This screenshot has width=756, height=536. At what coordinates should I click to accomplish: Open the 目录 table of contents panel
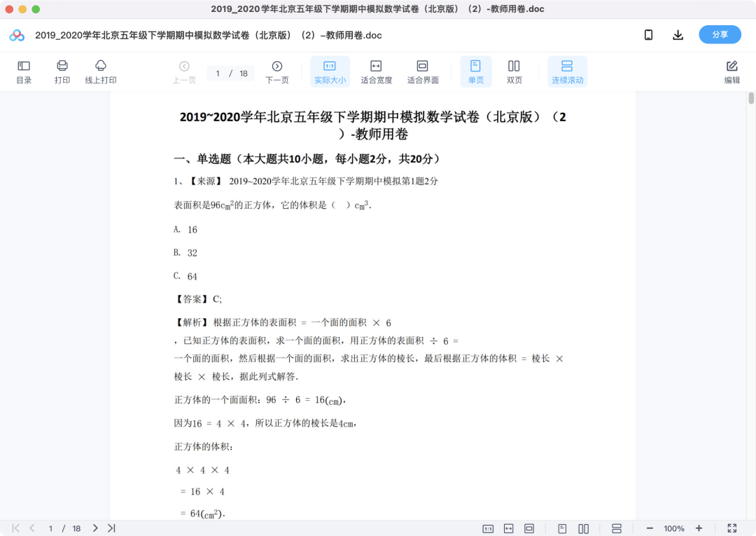[24, 72]
